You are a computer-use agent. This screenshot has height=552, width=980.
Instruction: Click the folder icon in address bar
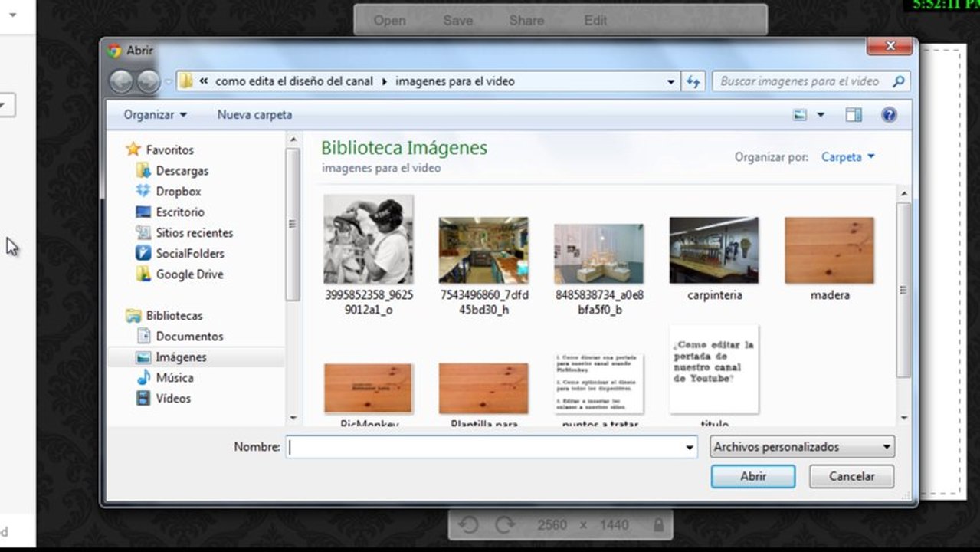(185, 81)
